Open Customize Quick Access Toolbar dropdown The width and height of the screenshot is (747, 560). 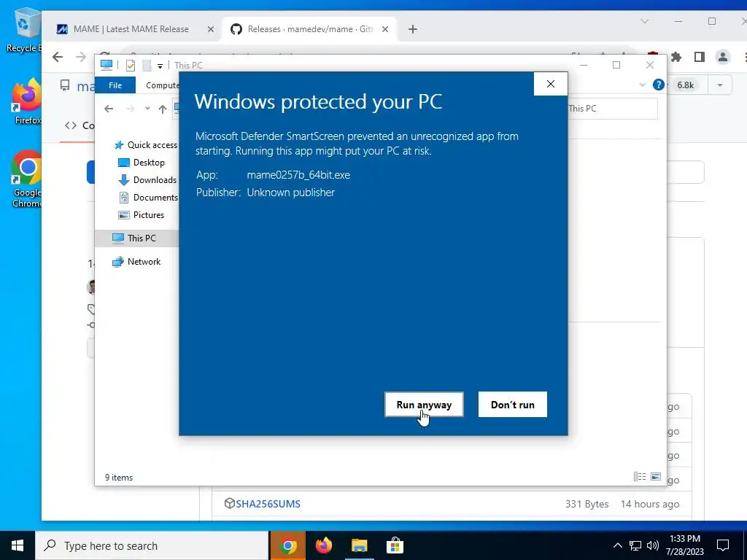click(160, 66)
